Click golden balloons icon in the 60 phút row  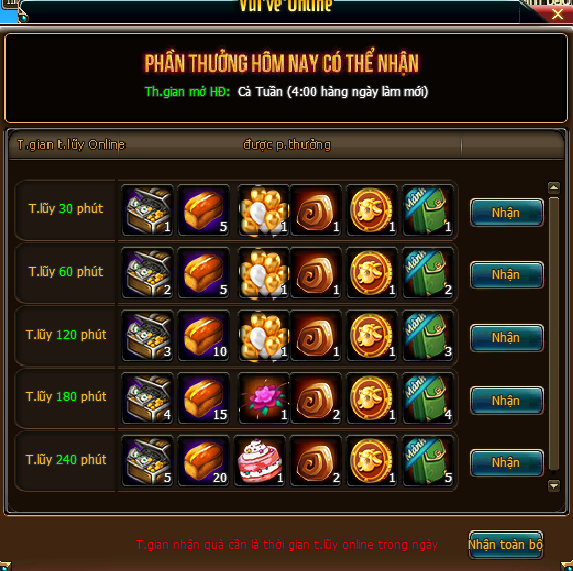pyautogui.click(x=263, y=273)
